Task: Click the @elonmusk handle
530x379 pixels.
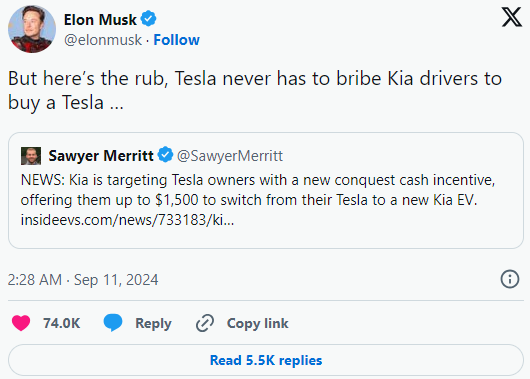Action: click(x=103, y=40)
